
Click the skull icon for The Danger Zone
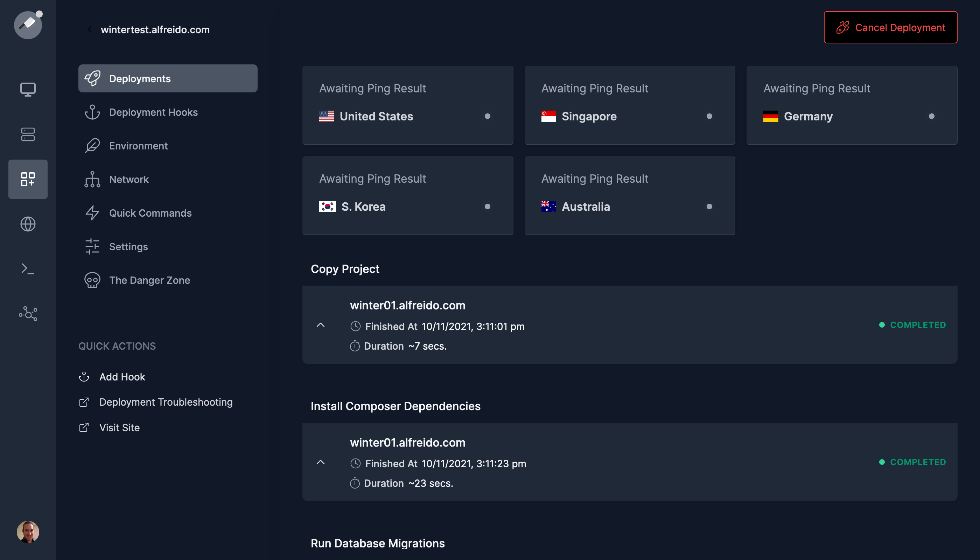pos(92,280)
